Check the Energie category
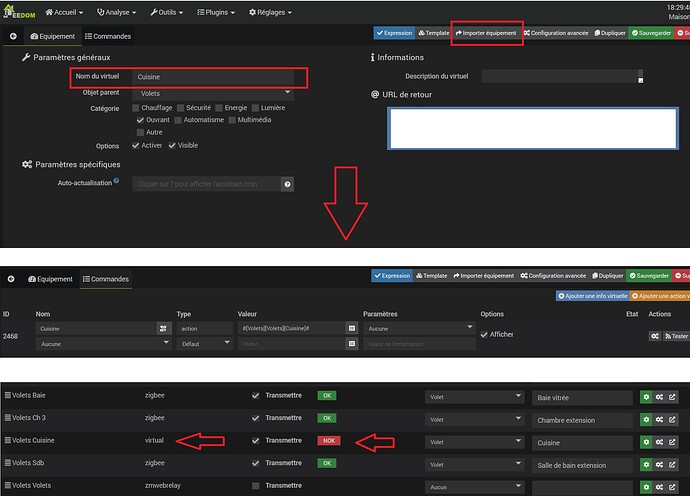The height and width of the screenshot is (496, 690). click(219, 108)
